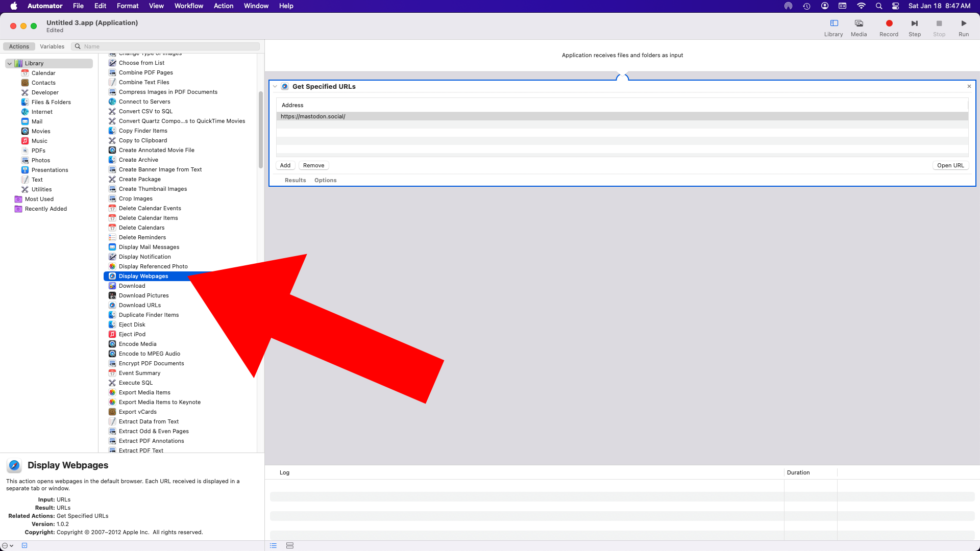Open the Movies category
Image resolution: width=980 pixels, height=551 pixels.
[41, 131]
